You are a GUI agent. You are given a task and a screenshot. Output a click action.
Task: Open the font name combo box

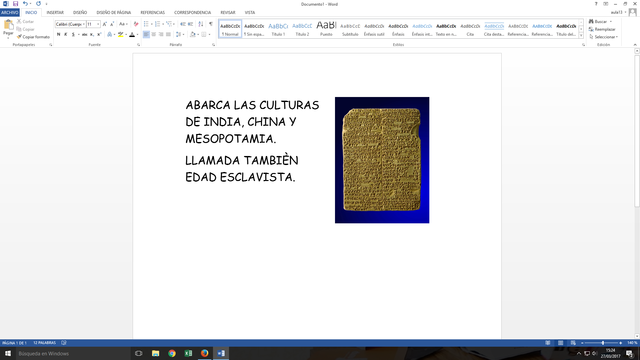pos(70,24)
